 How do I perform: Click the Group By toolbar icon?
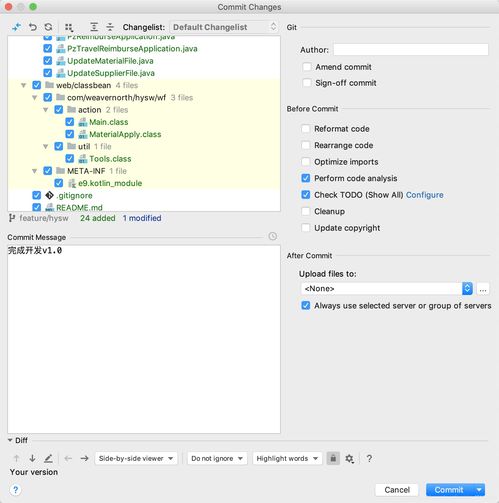pos(69,27)
